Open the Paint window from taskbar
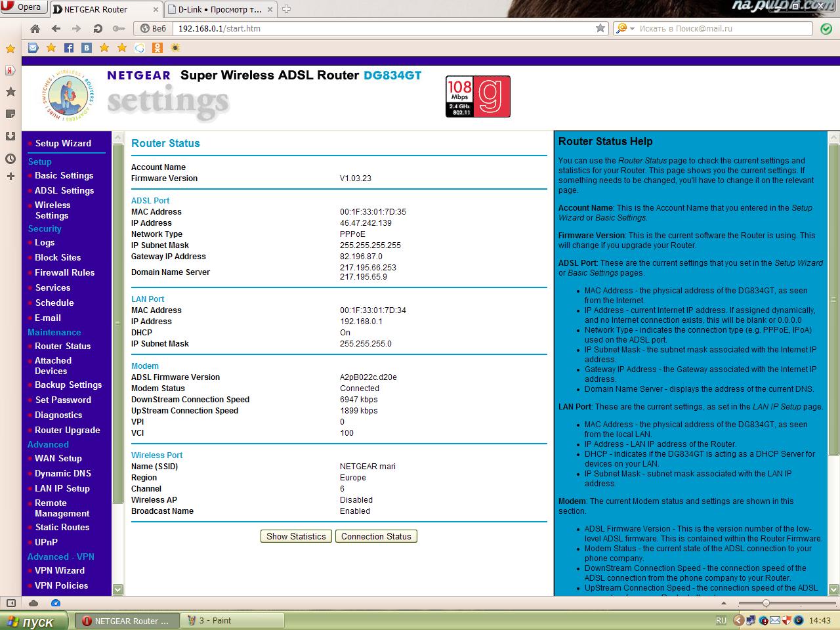This screenshot has width=840, height=630. (x=233, y=620)
